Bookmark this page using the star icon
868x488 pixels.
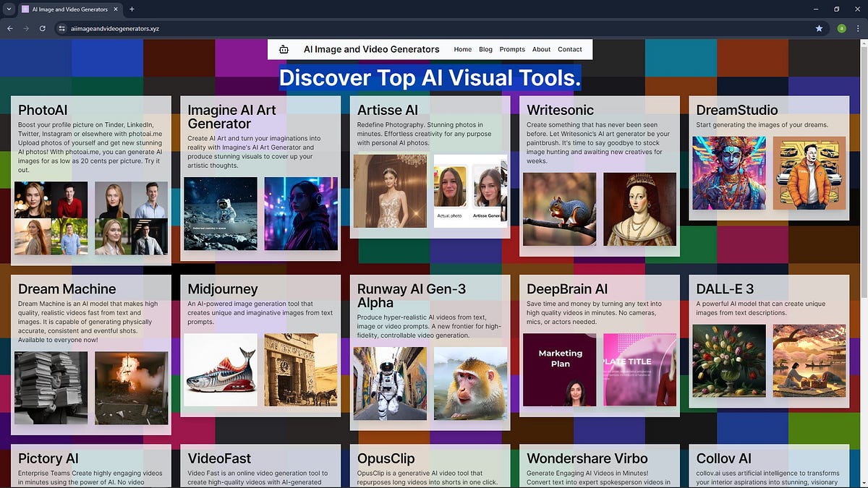[x=819, y=28]
